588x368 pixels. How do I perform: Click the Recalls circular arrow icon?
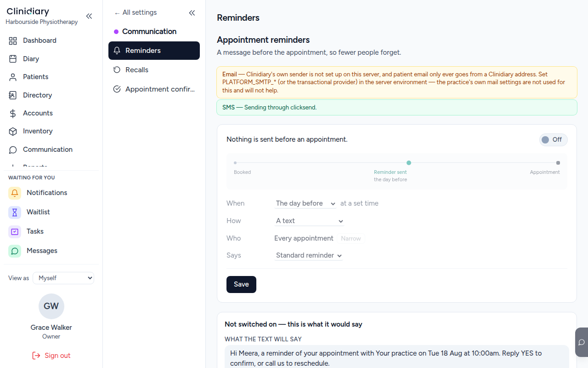click(x=117, y=70)
